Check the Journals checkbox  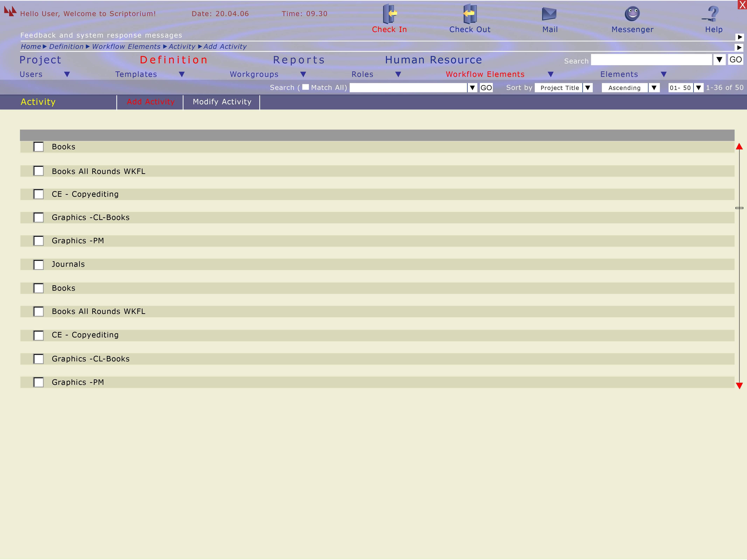point(39,265)
